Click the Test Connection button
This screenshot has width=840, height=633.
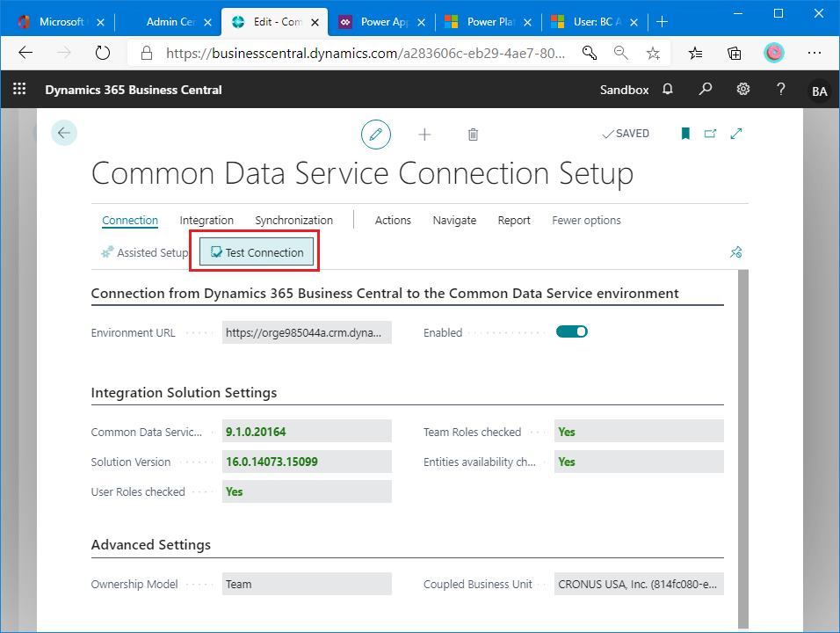pos(257,252)
